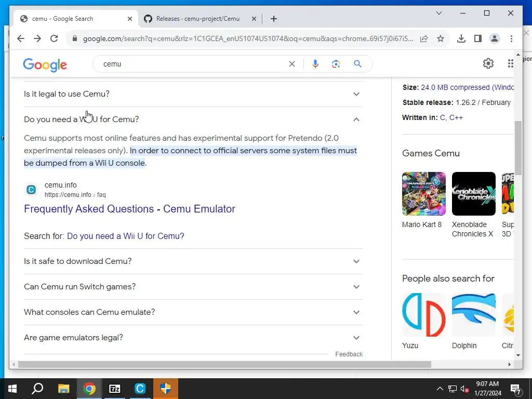The height and width of the screenshot is (399, 532).
Task: Clear the search box with the X icon
Action: tap(292, 64)
